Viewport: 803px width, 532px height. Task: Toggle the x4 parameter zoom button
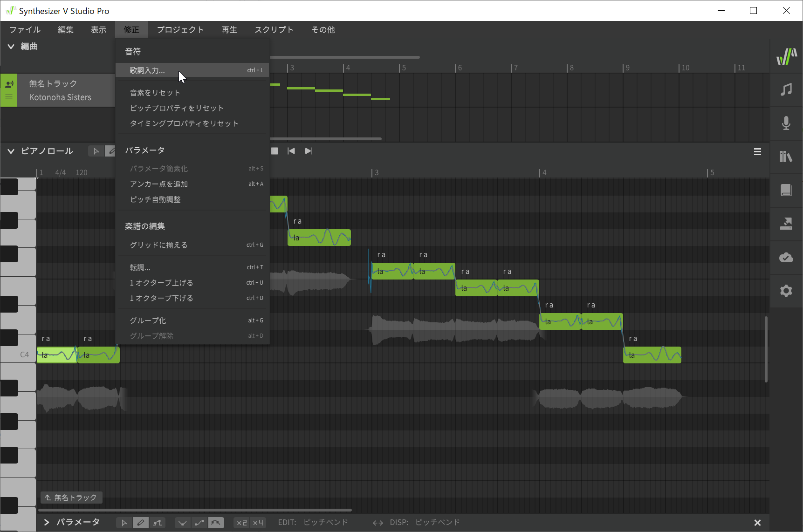(x=258, y=523)
